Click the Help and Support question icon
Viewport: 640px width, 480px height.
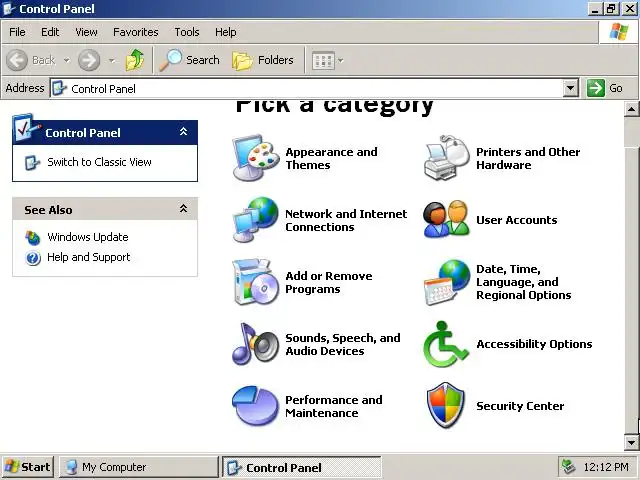pyautogui.click(x=33, y=258)
